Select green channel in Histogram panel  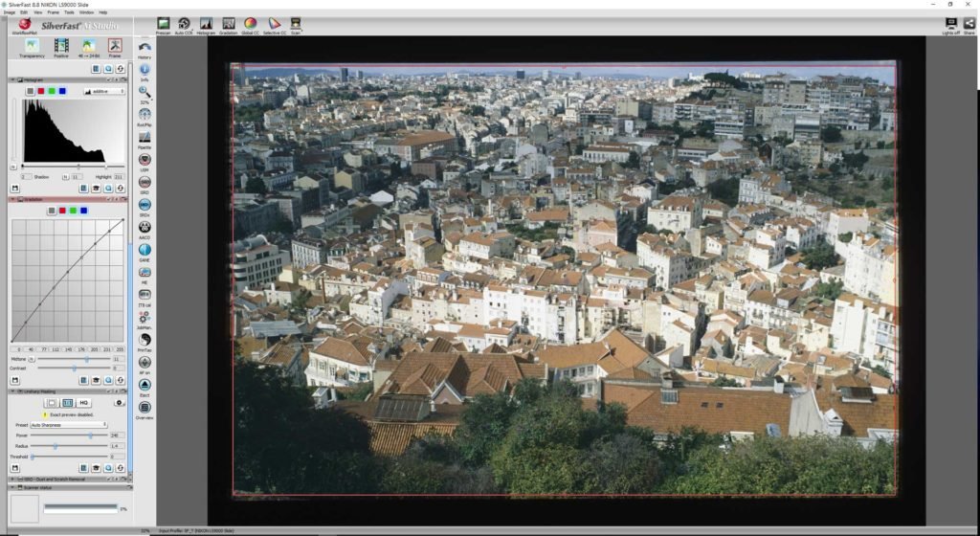52,91
